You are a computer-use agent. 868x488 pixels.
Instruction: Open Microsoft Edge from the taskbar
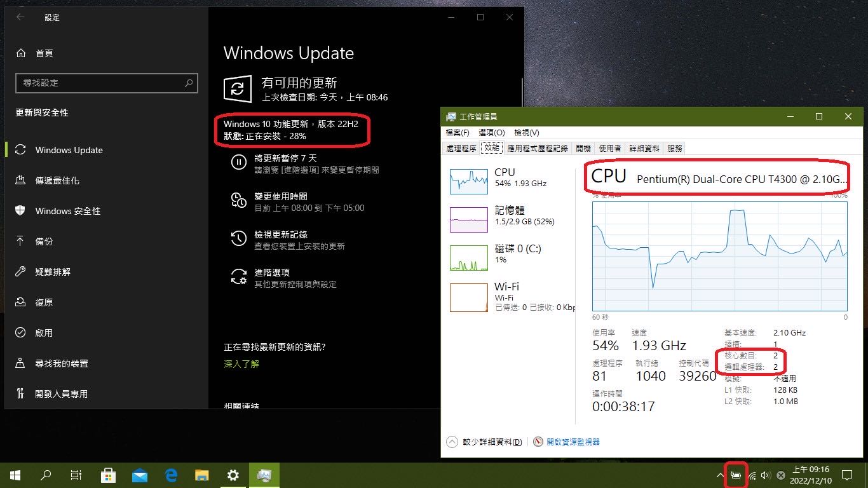170,475
